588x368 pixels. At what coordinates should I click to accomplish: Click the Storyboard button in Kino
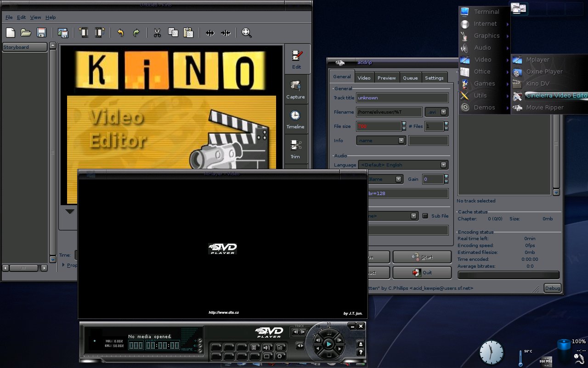[x=24, y=47]
